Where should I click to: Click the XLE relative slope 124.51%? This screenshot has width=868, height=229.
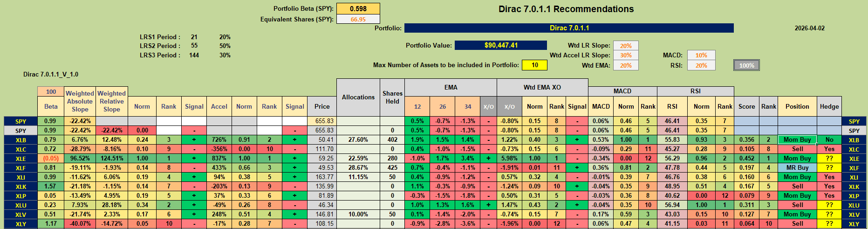tap(111, 158)
